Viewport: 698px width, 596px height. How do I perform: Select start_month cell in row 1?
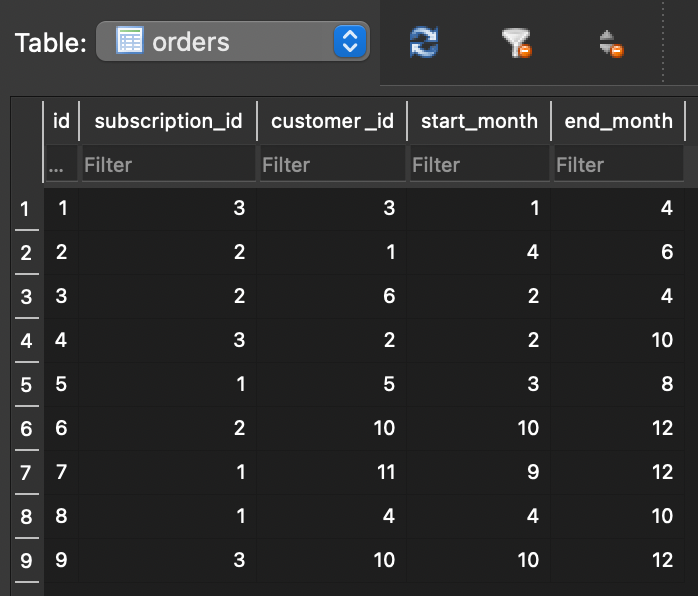[479, 208]
